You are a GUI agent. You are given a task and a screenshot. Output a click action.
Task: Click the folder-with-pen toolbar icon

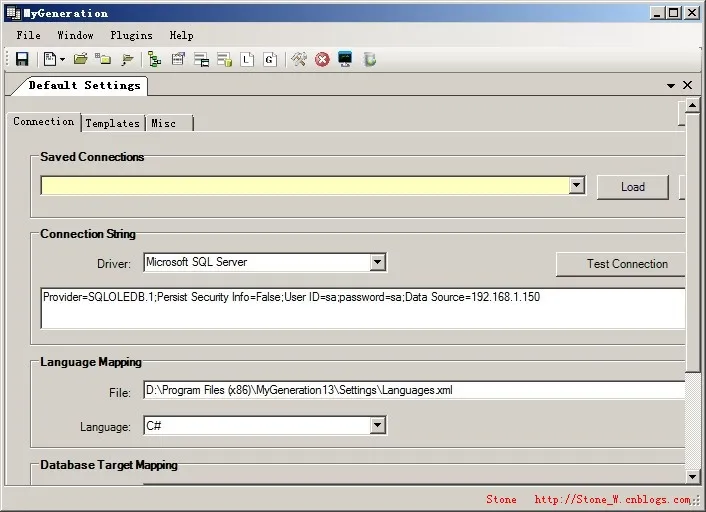click(x=127, y=59)
